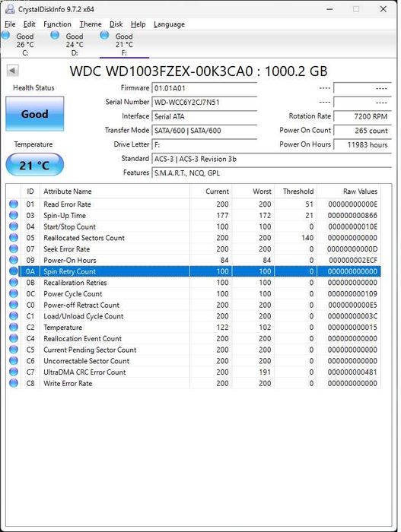Click the Drive Letter value field
The width and height of the screenshot is (401, 532).
(204, 144)
